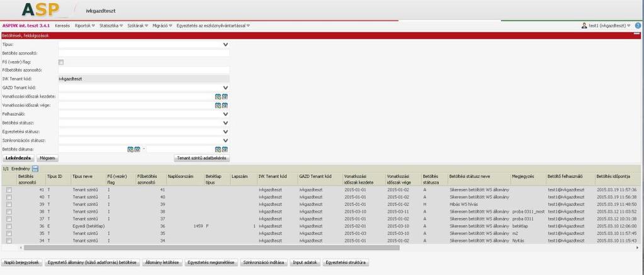The height and width of the screenshot is (275, 644).
Task: Click the ASPIVK int. teszt 3.4.1 title link
Action: (x=26, y=25)
